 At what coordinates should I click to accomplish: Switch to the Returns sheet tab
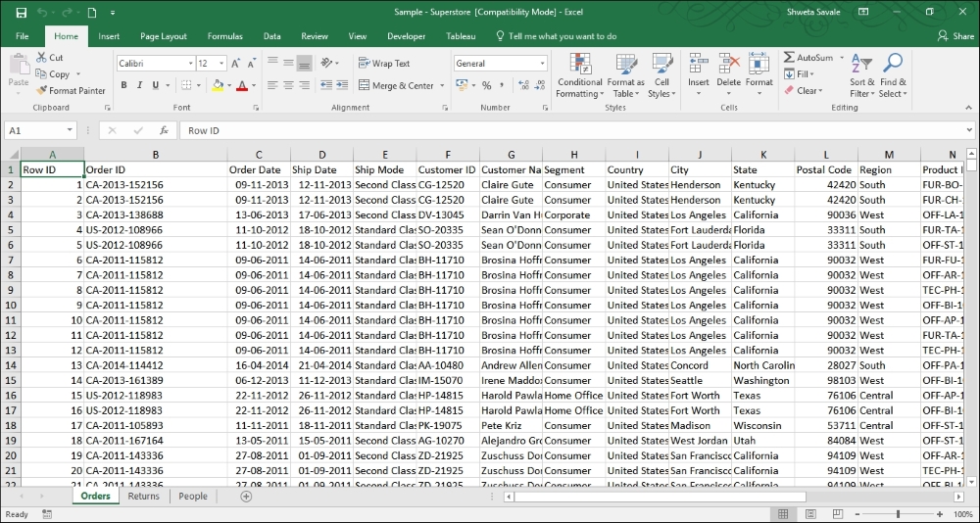tap(144, 497)
